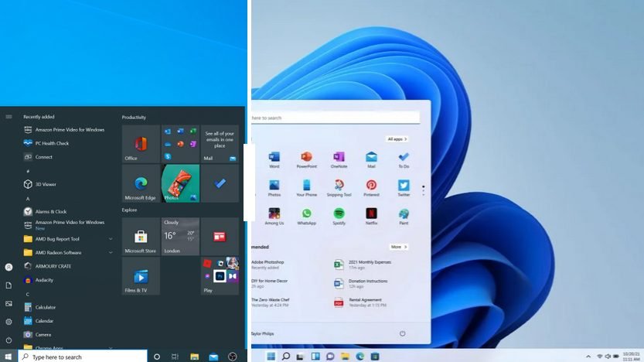This screenshot has width=644, height=362.
Task: Open PowerPoint from pinned apps
Action: point(306,160)
